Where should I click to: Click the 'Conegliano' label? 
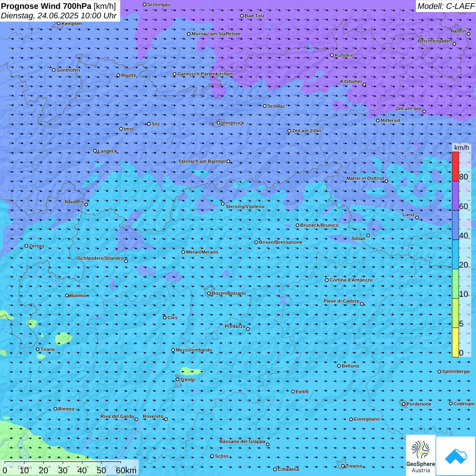point(367,419)
